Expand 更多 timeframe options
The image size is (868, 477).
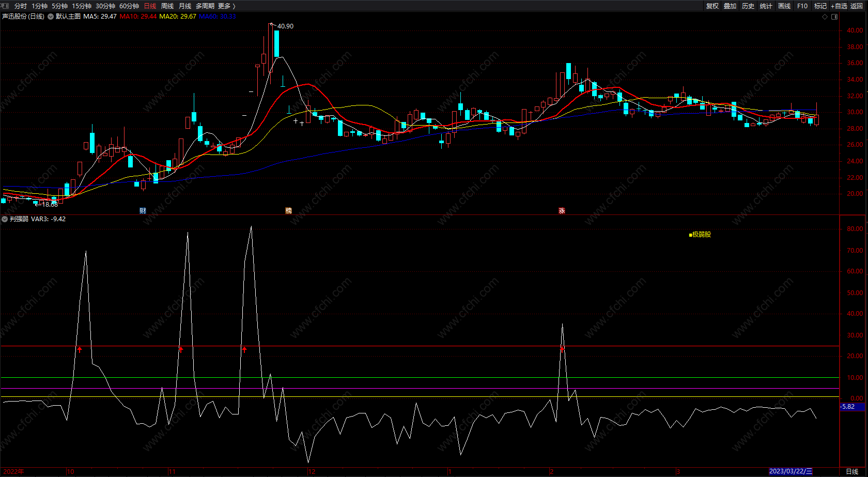[x=226, y=6]
